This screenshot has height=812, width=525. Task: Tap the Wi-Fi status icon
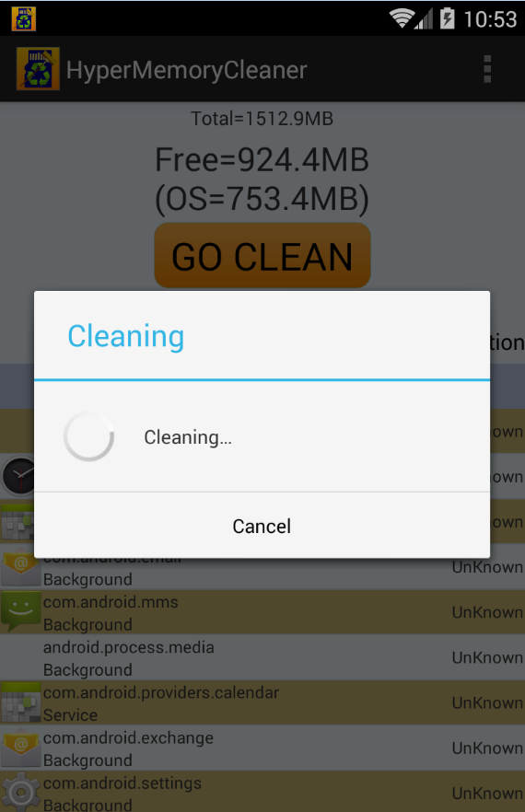point(400,18)
